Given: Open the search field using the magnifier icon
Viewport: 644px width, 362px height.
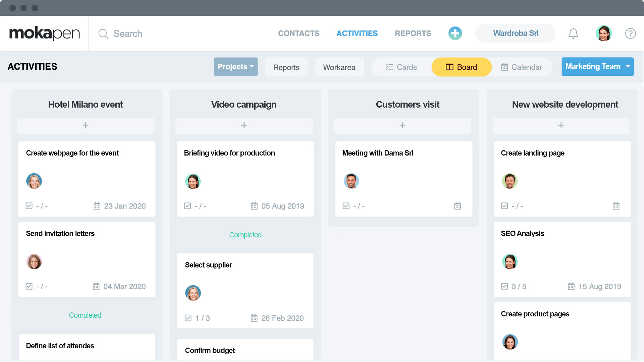Looking at the screenshot, I should pyautogui.click(x=103, y=34).
